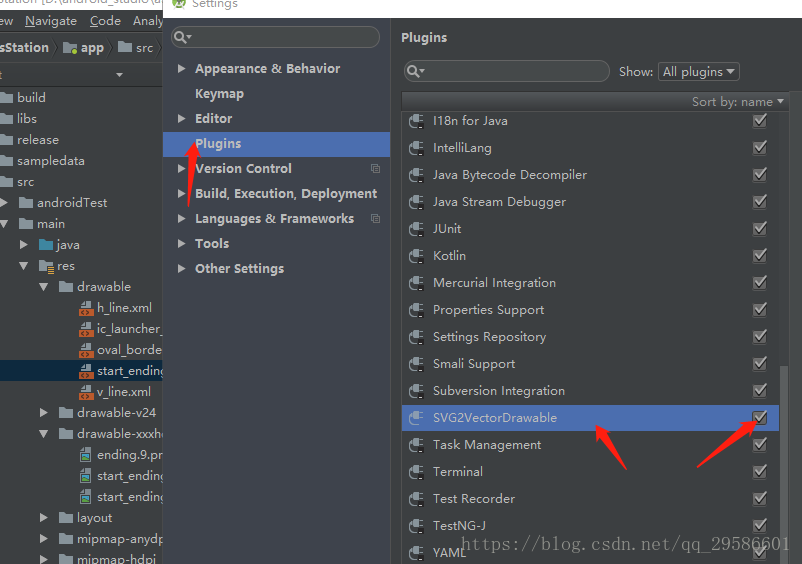This screenshot has height=564, width=802.
Task: Select the androidTest folder
Action: pos(72,203)
